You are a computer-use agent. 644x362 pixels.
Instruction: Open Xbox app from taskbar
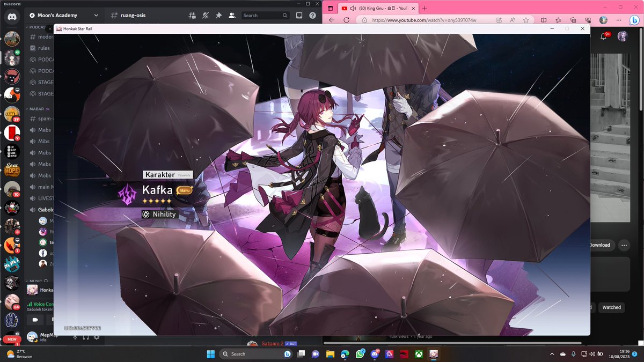tap(419, 354)
